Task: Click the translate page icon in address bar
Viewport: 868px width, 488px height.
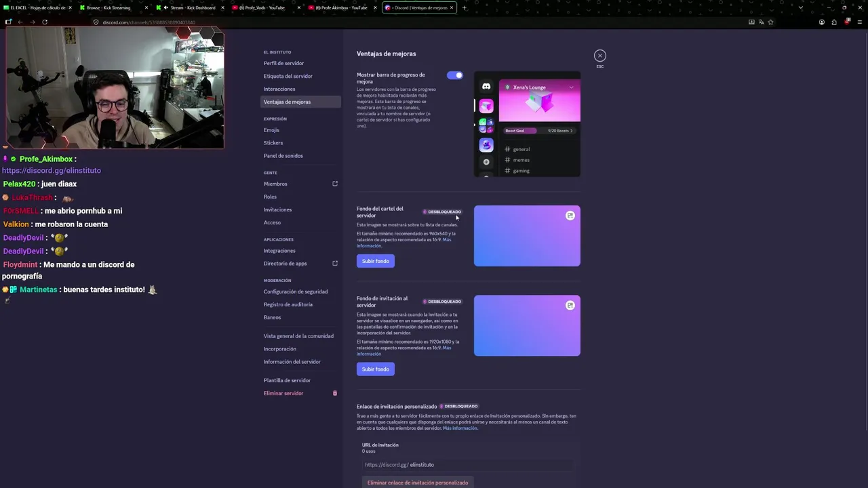Action: coord(761,22)
